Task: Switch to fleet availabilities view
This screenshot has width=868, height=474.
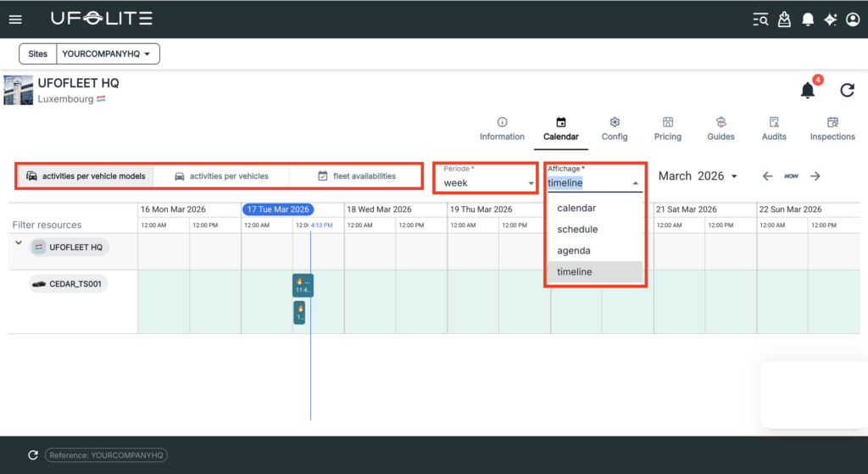Action: (x=356, y=176)
